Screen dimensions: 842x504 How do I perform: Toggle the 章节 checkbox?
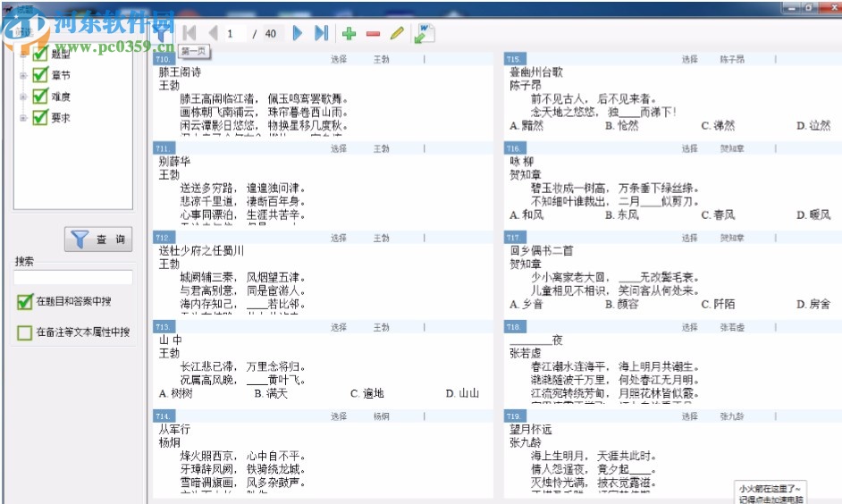[x=40, y=74]
